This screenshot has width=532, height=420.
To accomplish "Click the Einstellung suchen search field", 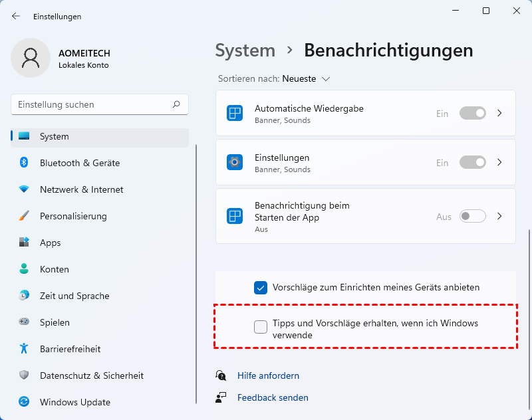I will tap(93, 104).
